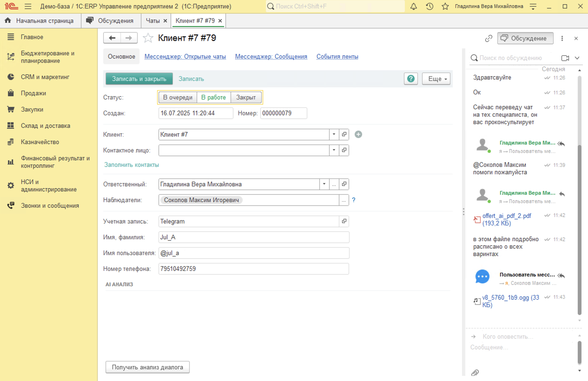The width and height of the screenshot is (588, 381).
Task: Open the "Еще" actions menu
Action: point(436,79)
